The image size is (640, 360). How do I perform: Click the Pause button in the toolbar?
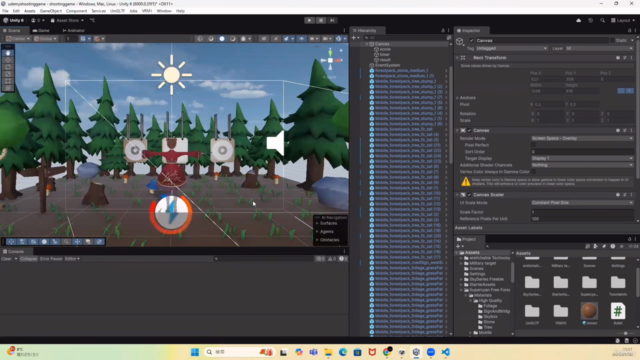pos(321,20)
